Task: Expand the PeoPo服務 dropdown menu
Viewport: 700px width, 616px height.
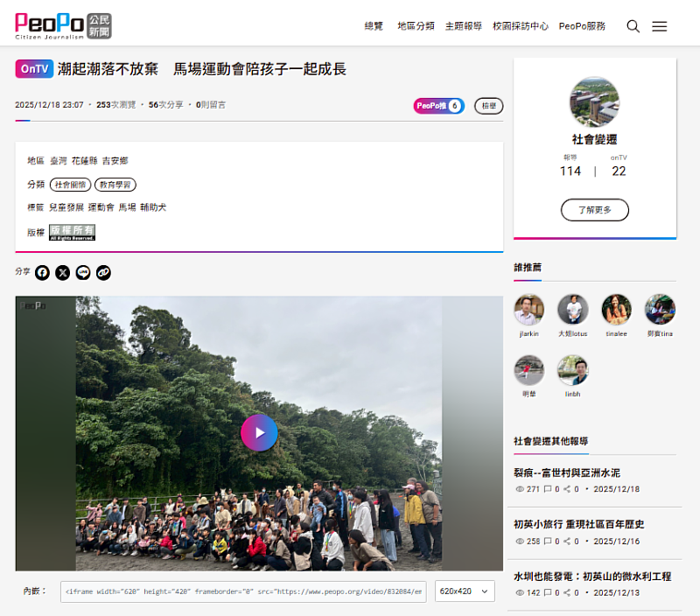Action: [583, 25]
